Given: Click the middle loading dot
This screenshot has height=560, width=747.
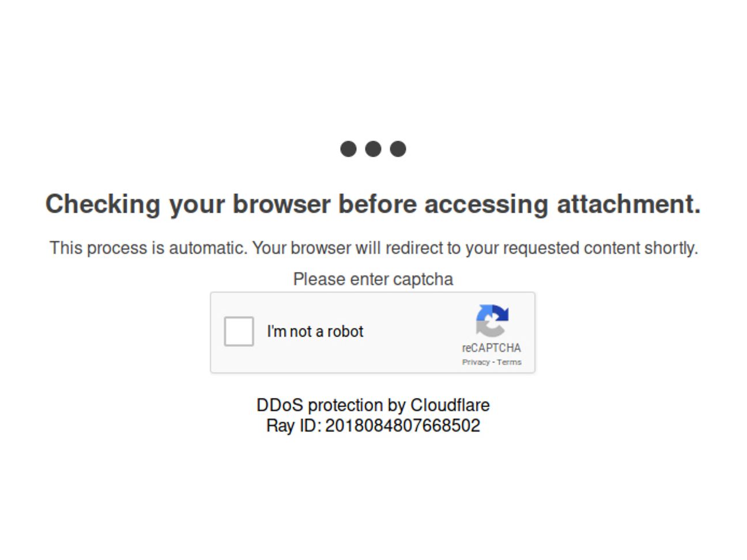Looking at the screenshot, I should pyautogui.click(x=373, y=149).
